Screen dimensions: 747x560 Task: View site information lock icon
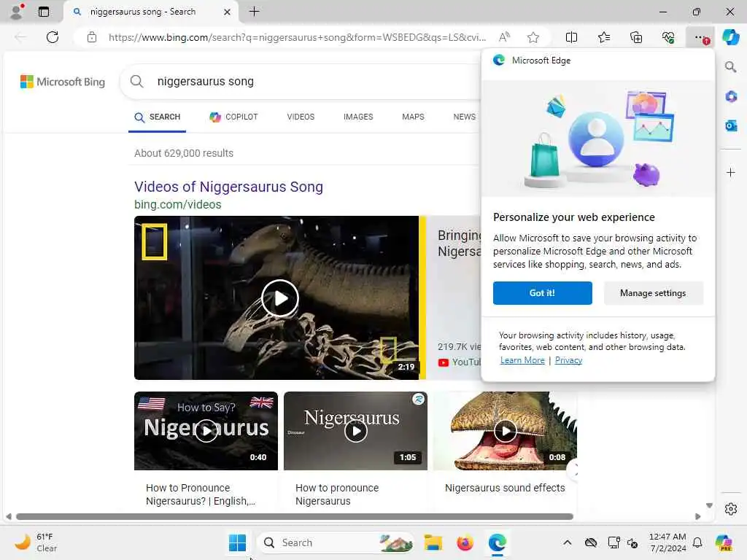92,37
